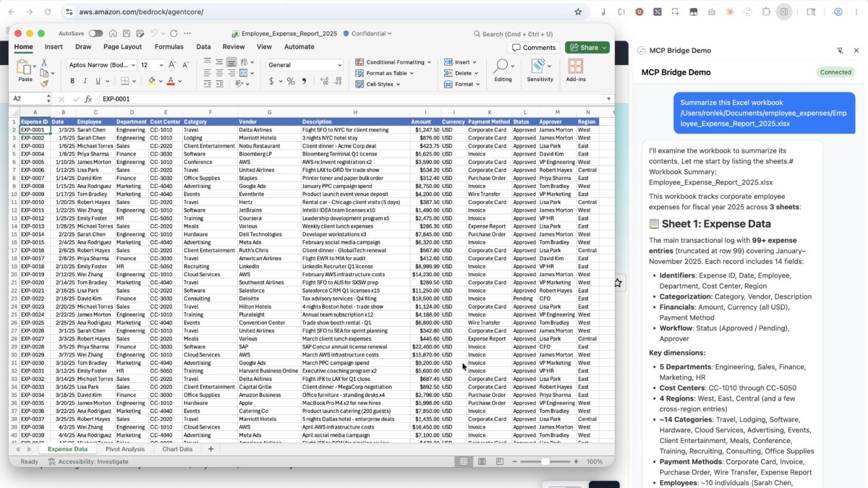This screenshot has height=488, width=868.
Task: Click the green Share button
Action: click(x=587, y=48)
